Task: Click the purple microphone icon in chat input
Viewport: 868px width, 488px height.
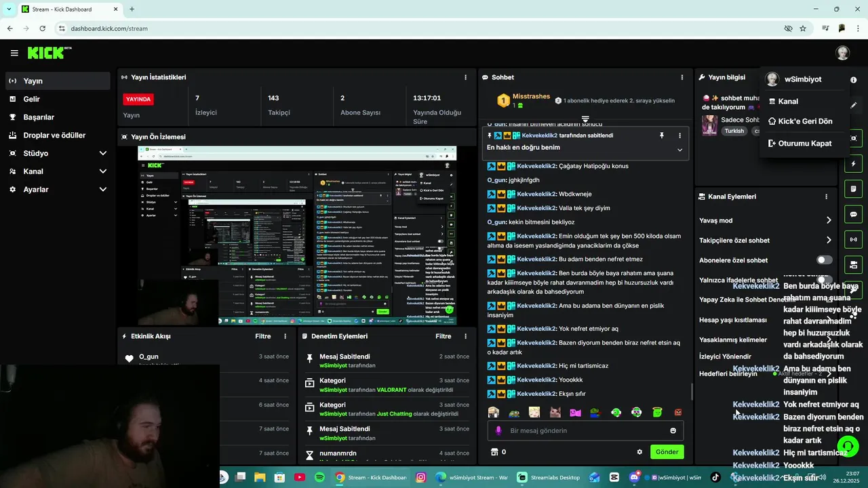Action: pyautogui.click(x=498, y=430)
